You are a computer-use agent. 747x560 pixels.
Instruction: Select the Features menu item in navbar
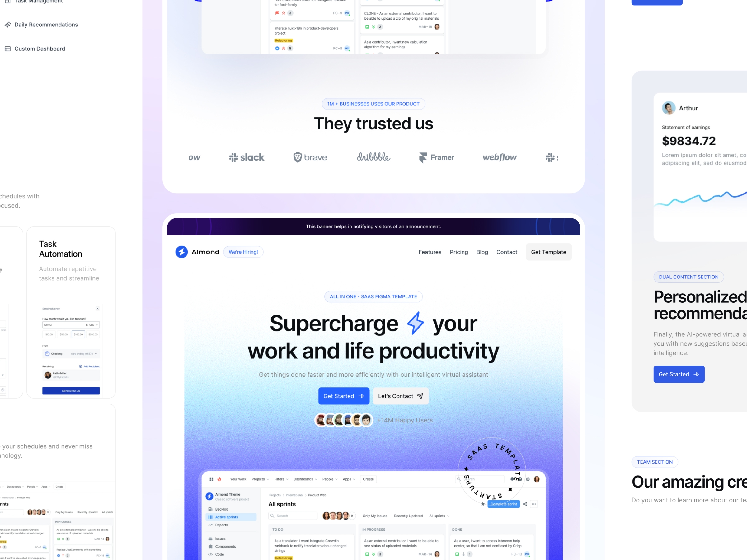point(430,252)
